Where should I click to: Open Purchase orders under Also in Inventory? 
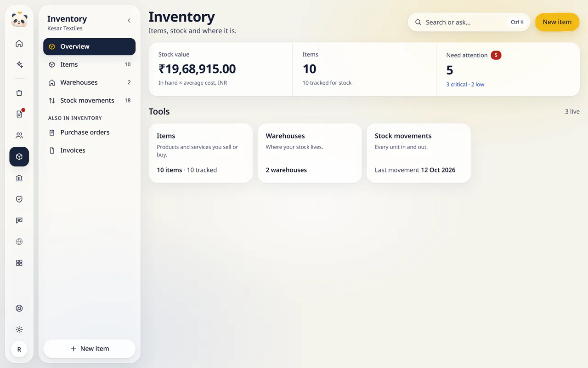89,132
